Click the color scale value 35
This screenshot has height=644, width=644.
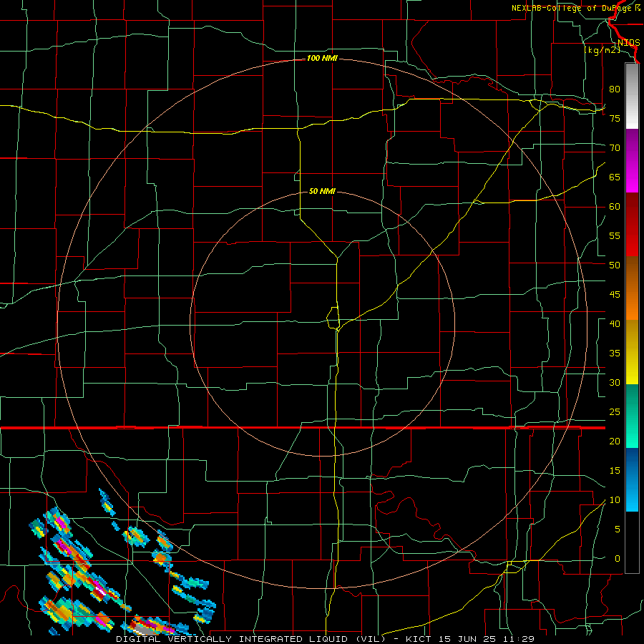(x=615, y=353)
